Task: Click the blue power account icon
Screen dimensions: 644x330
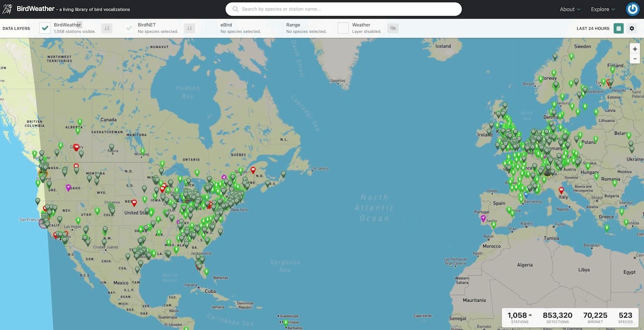Action: click(632, 9)
